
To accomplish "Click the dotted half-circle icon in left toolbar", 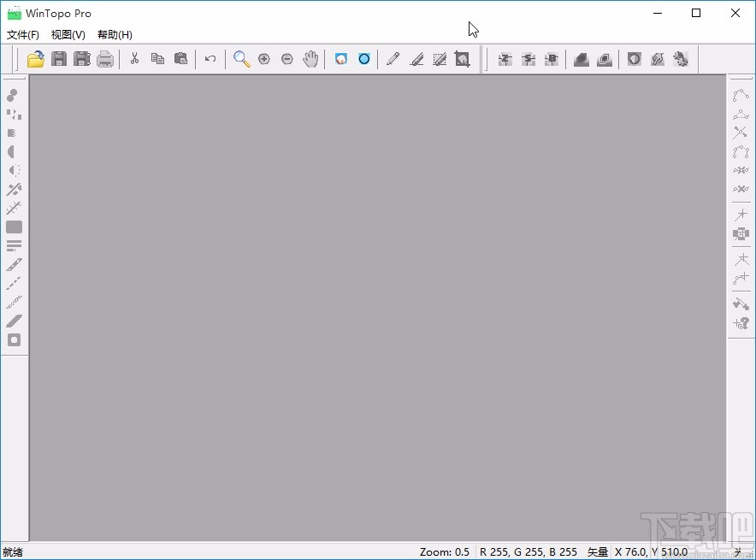I will (x=14, y=170).
